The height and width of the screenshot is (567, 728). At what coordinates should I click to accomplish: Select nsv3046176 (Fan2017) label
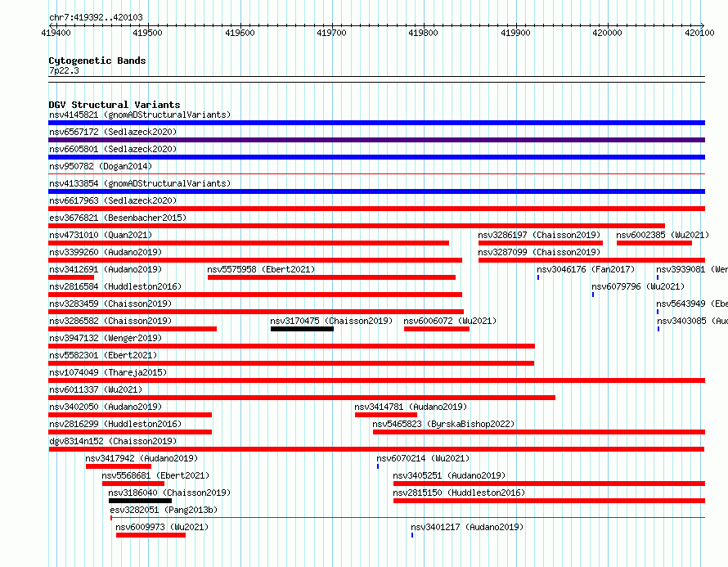586,269
